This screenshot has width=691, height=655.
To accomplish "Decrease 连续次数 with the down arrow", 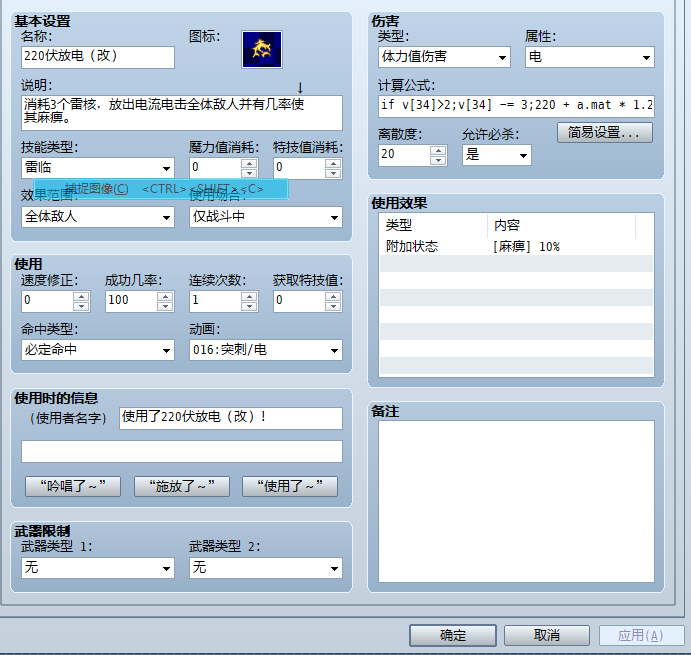I will pyautogui.click(x=249, y=306).
